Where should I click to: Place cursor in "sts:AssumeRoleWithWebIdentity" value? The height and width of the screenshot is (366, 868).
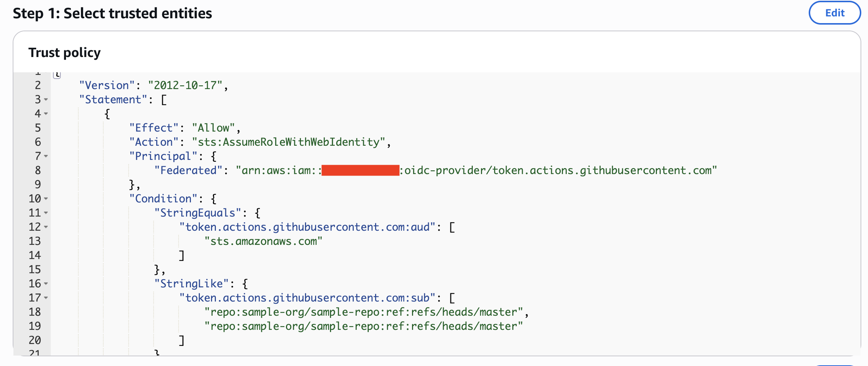(x=289, y=142)
